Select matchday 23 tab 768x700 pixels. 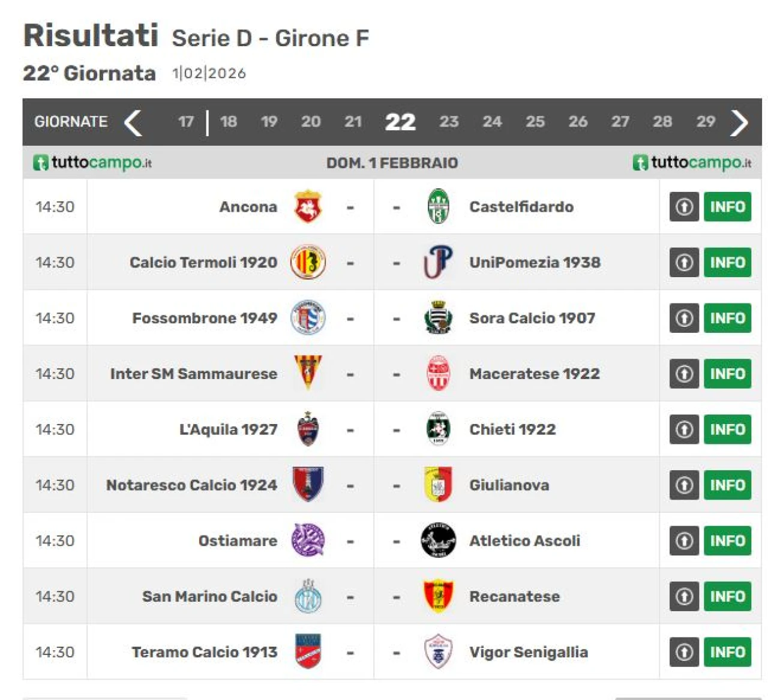tap(449, 122)
